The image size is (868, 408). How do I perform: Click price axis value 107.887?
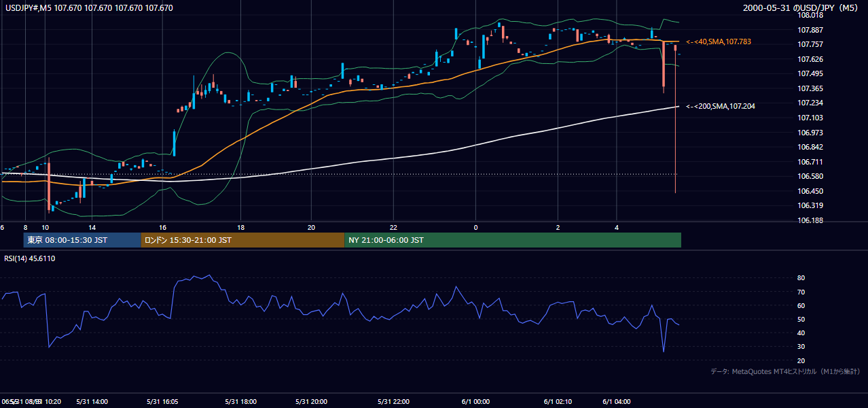pyautogui.click(x=810, y=30)
